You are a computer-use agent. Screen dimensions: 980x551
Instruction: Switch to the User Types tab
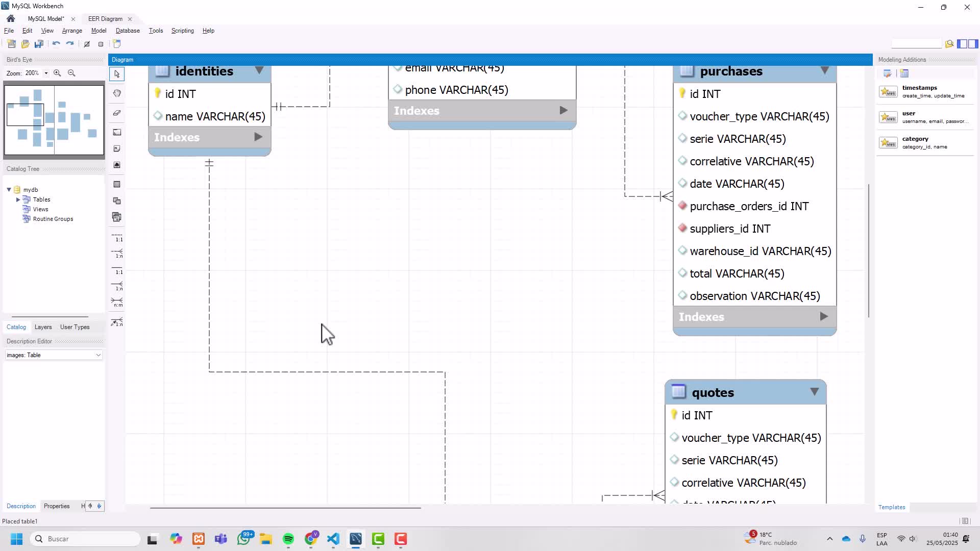tap(75, 327)
